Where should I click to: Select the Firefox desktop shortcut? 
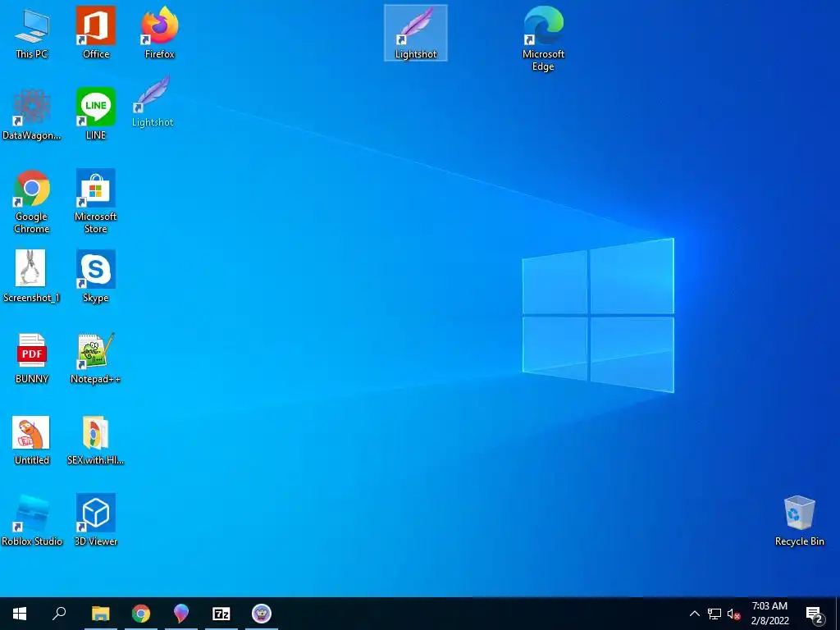tap(160, 33)
